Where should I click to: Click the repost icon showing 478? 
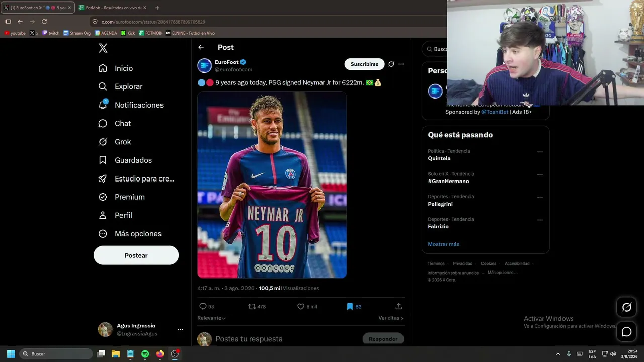pos(252,306)
